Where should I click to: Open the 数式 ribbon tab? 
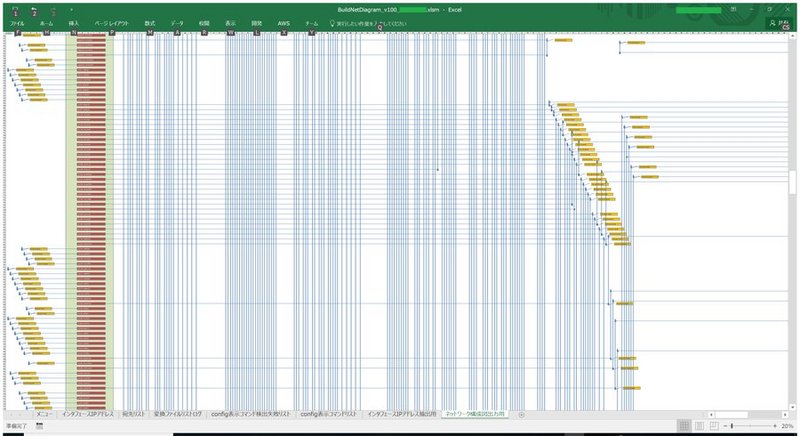[149, 23]
